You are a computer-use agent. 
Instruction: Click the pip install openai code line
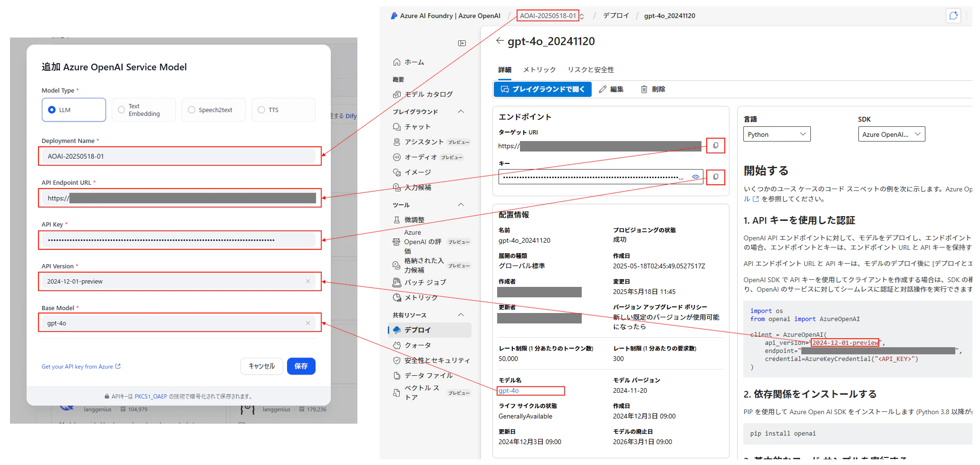[x=783, y=434]
